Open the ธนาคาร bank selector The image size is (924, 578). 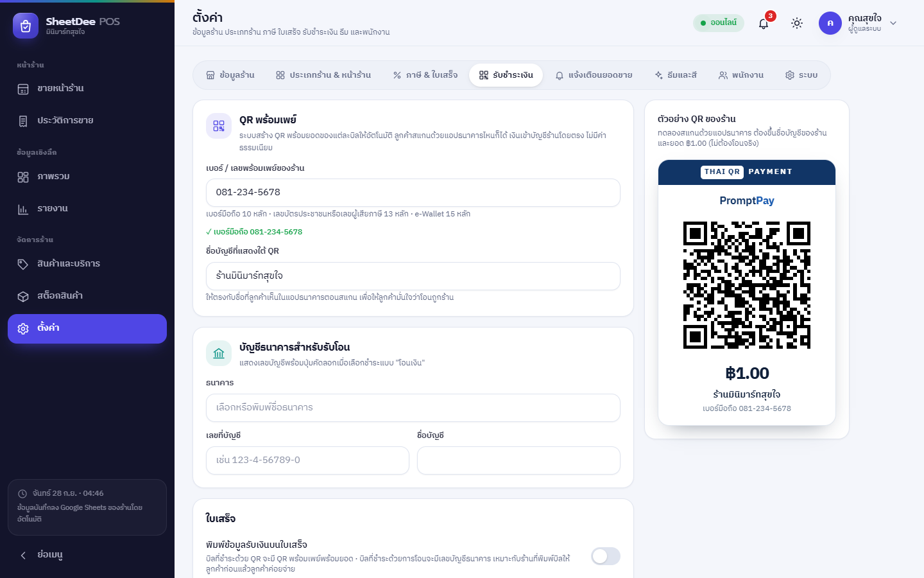click(413, 408)
